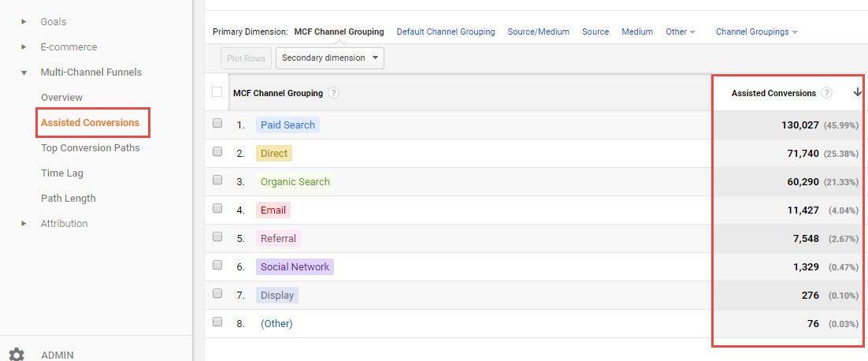Go to the Time Lag report
This screenshot has height=361, width=868.
pos(62,173)
